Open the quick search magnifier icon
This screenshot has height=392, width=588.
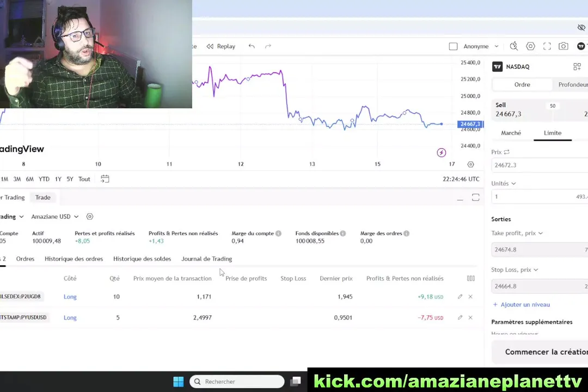(x=514, y=46)
